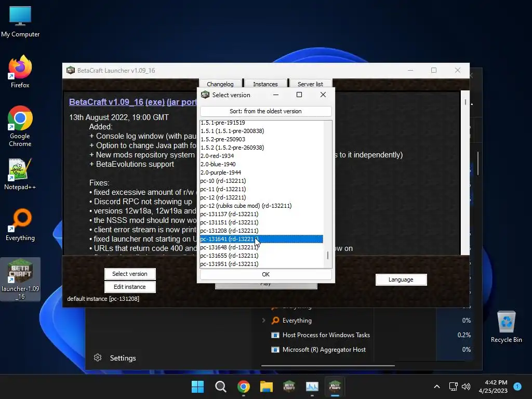This screenshot has width=532, height=399.
Task: Maximize the Select version dialog
Action: pyautogui.click(x=299, y=95)
